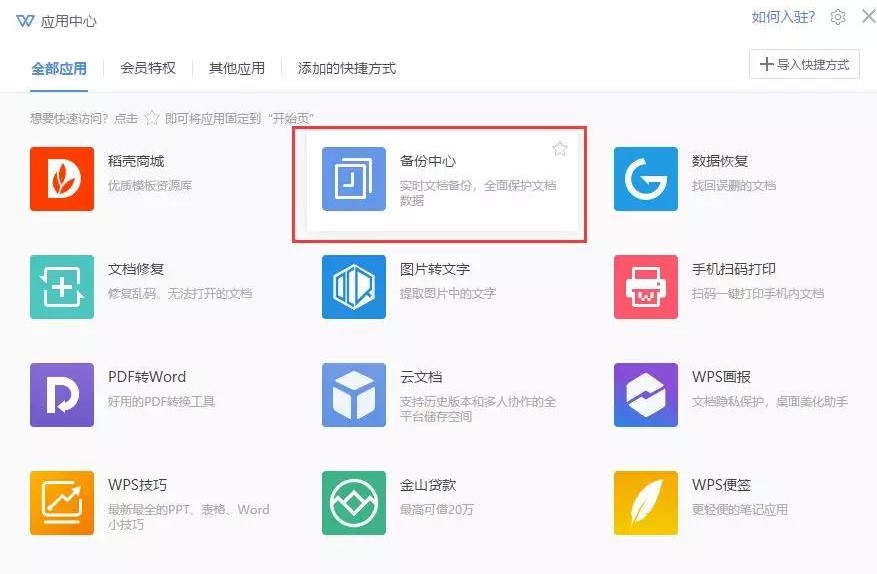Select the WPS技巧 title text
Screen dimensions: 877x574
138,485
